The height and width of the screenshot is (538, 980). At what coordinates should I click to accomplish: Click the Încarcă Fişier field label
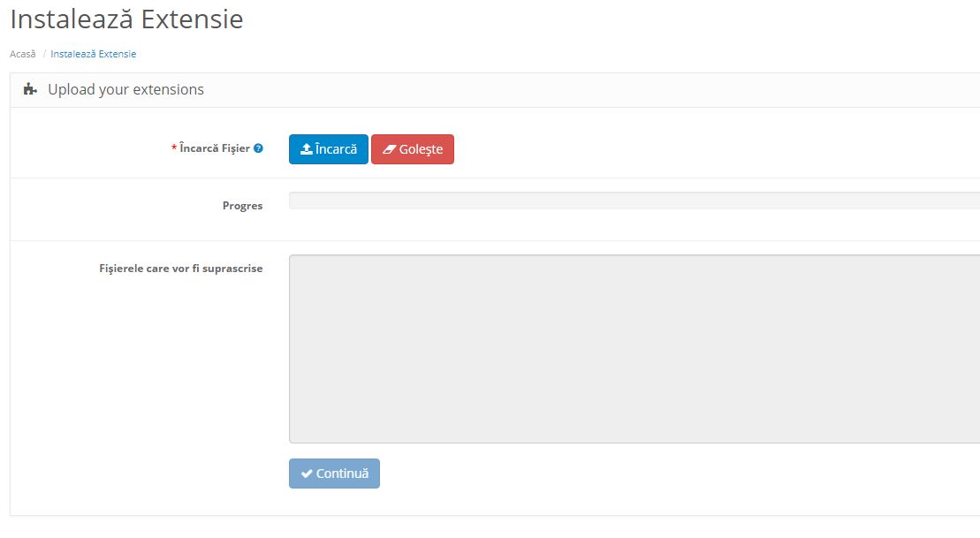[x=214, y=149]
